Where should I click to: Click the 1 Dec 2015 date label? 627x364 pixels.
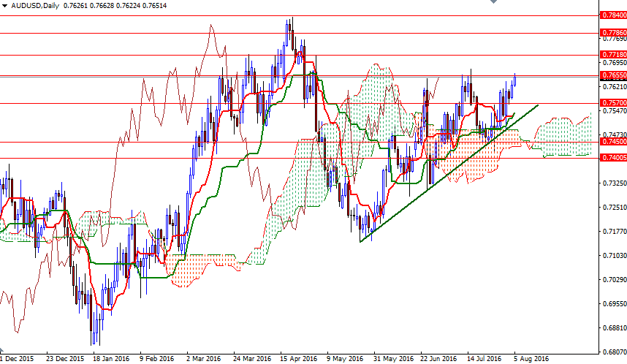coord(17,359)
